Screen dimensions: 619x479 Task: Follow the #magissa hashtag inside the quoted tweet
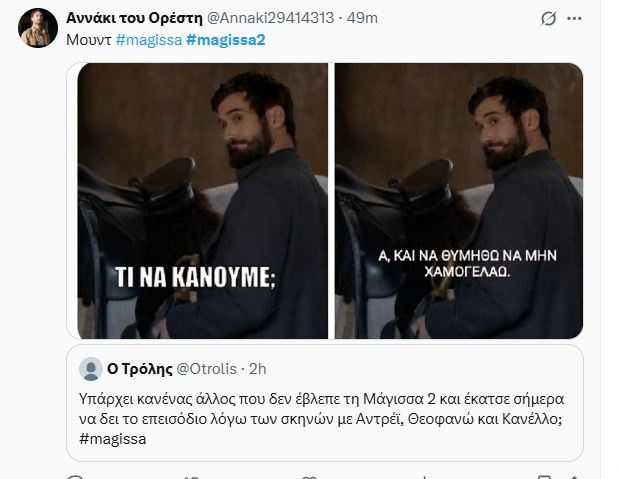click(113, 439)
